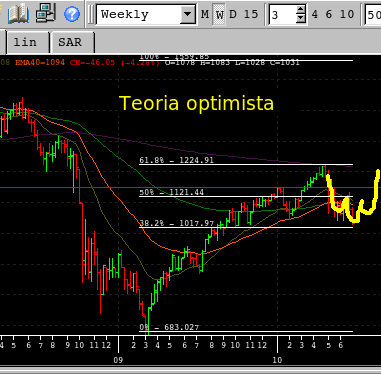Increase the value with the up stepper arrow
The width and height of the screenshot is (381, 374).
coord(301,10)
